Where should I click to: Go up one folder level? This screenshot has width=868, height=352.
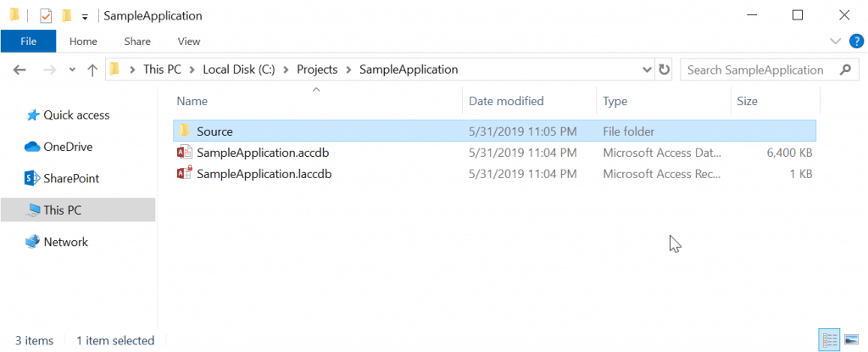tap(92, 70)
